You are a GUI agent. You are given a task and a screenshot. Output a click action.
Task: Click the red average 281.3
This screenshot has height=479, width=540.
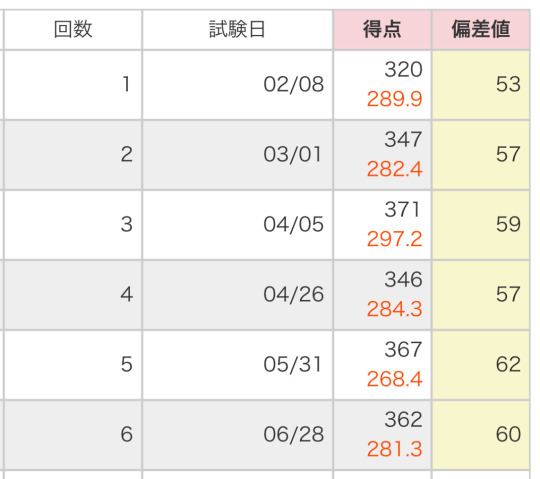tap(394, 449)
